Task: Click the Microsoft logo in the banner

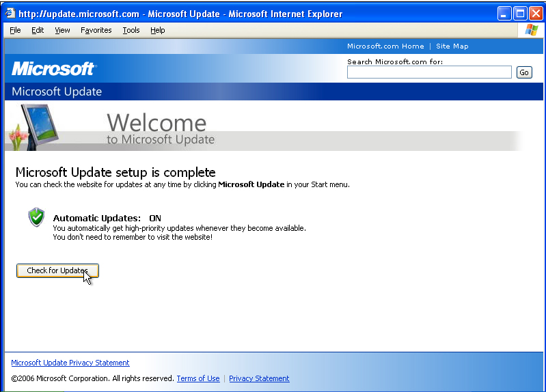Action: [x=54, y=68]
